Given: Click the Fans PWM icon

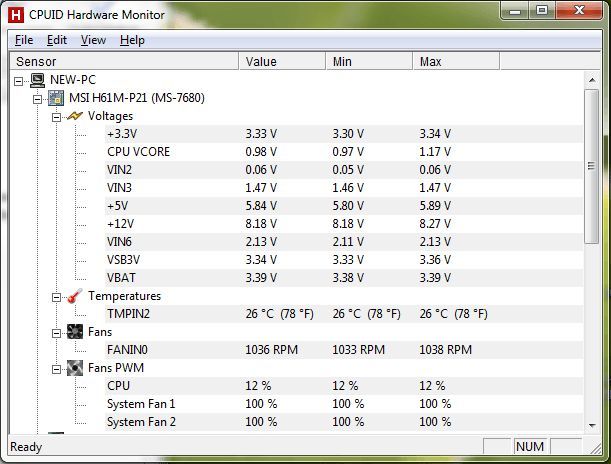Looking at the screenshot, I should [x=74, y=368].
